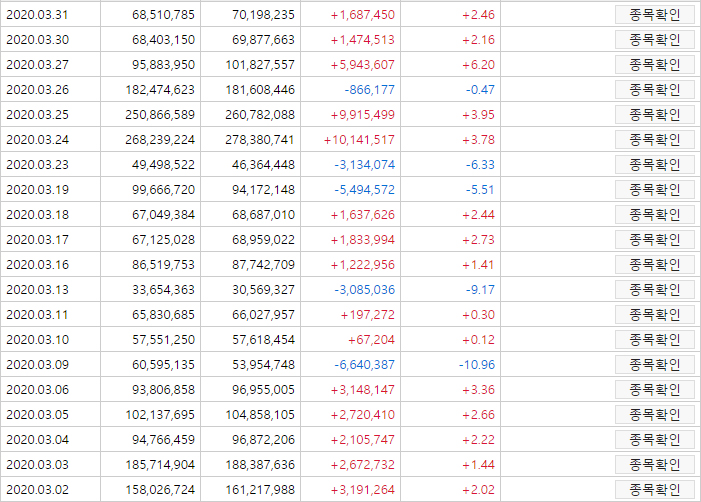Click the gain +1,687,450
This screenshot has width=701, height=502.
click(x=363, y=15)
